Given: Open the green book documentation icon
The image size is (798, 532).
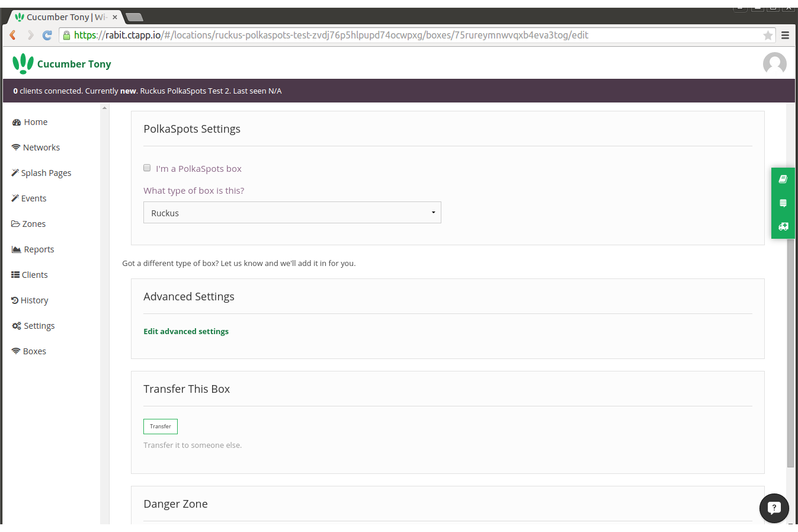Looking at the screenshot, I should (783, 179).
